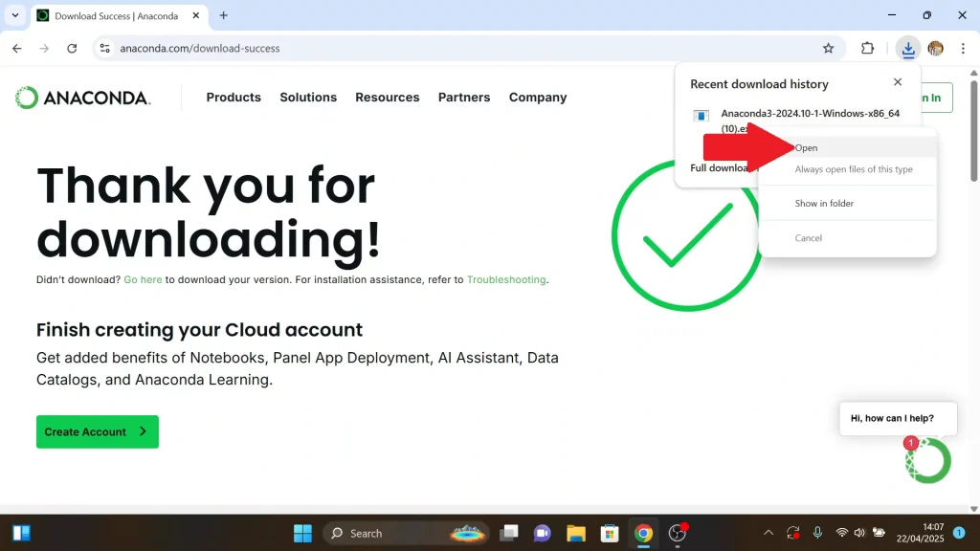Bookmark this page with the star icon
This screenshot has width=980, height=551.
(x=828, y=48)
